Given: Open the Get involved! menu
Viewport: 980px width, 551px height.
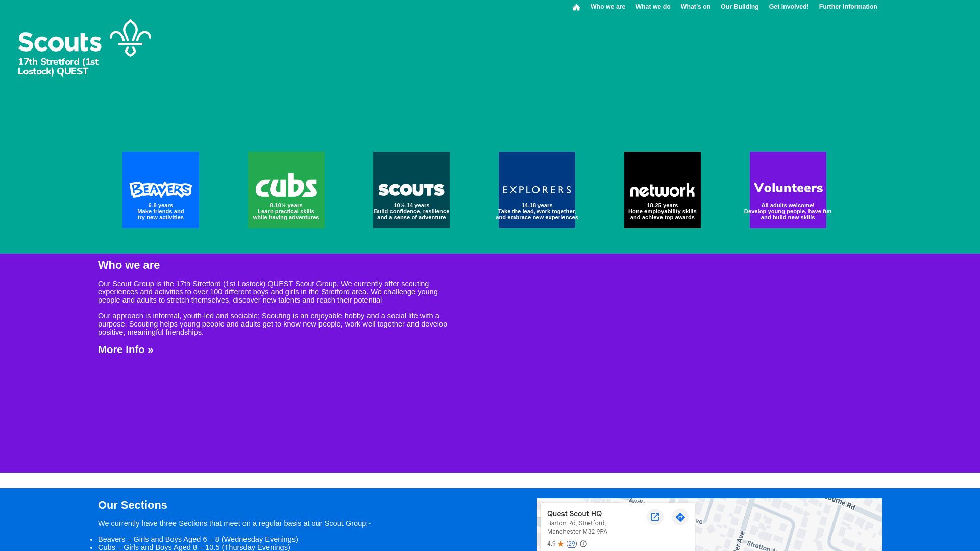Looking at the screenshot, I should click(789, 7).
